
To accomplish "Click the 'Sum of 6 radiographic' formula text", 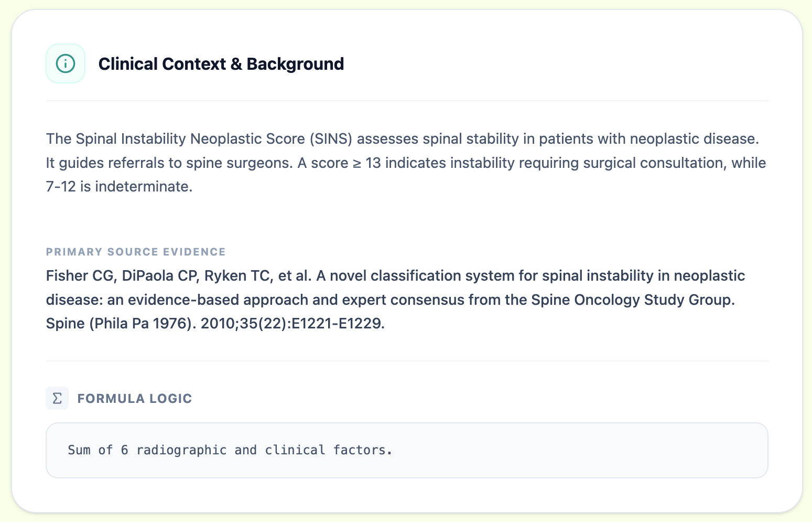I will [147, 450].
